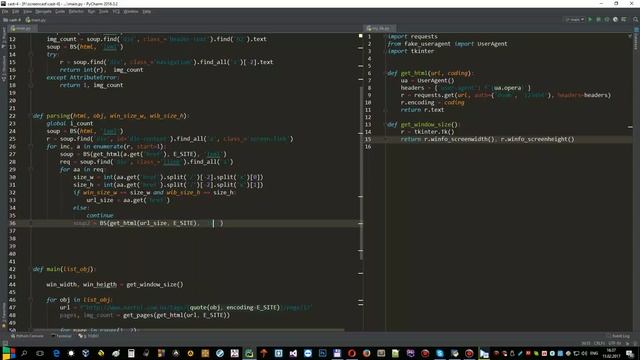640x360 pixels.
Task: Click the taskbar clock and date
Action: 612,353
